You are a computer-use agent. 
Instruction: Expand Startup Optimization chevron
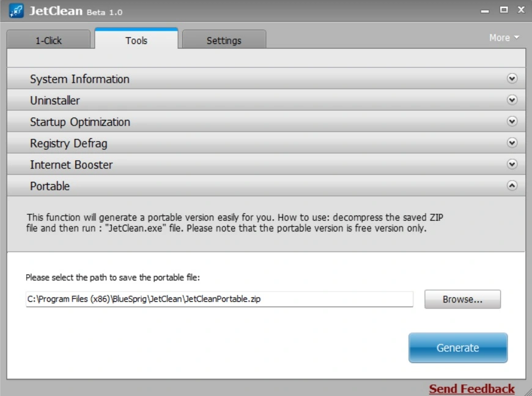(512, 121)
